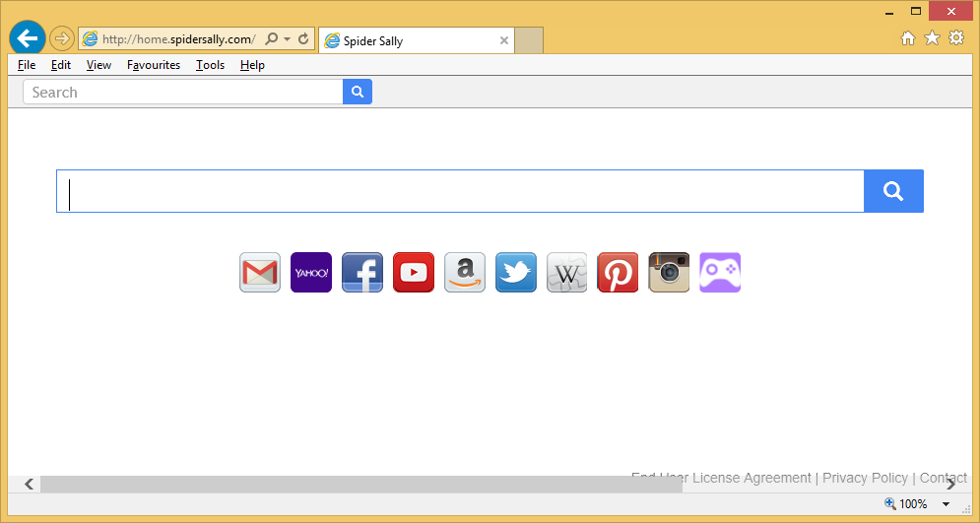The image size is (980, 523).
Task: Open the Gmail shortcut icon
Action: click(x=260, y=273)
